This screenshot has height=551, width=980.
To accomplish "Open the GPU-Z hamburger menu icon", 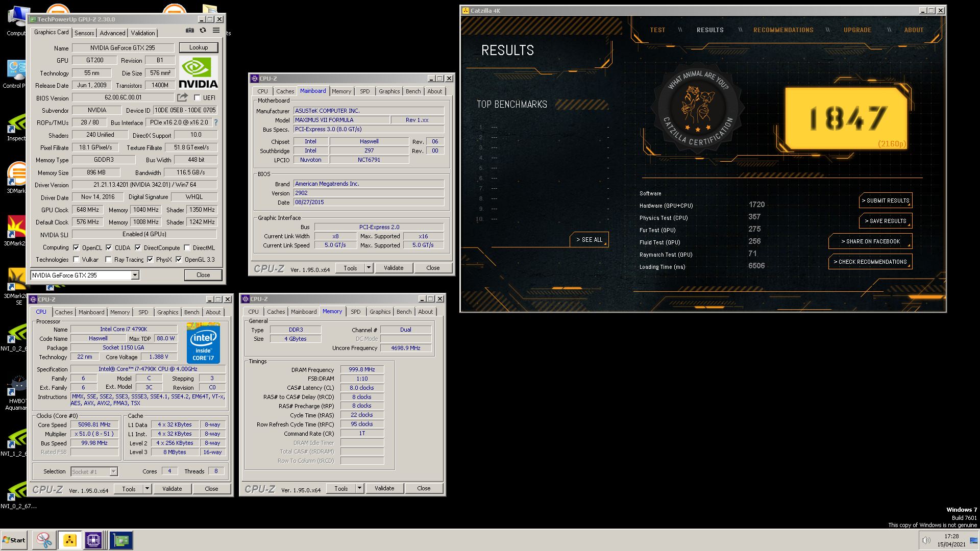I will 216,31.
